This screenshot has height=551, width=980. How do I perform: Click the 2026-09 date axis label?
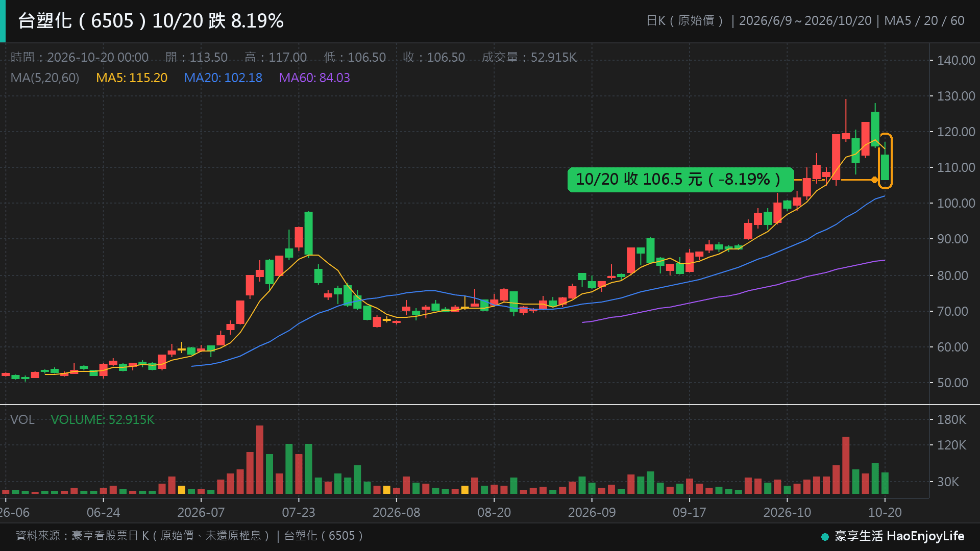pos(592,512)
